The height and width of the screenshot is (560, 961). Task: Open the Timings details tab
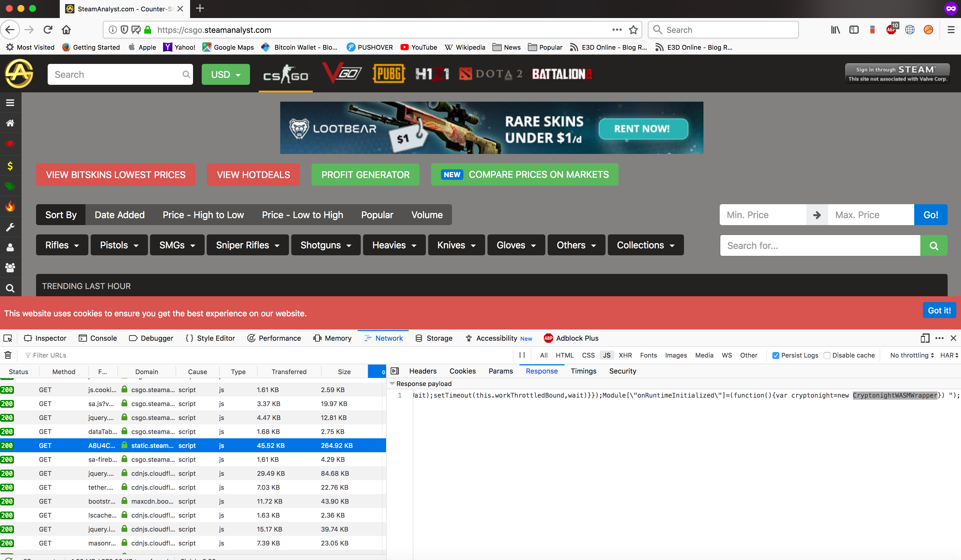[x=583, y=371]
